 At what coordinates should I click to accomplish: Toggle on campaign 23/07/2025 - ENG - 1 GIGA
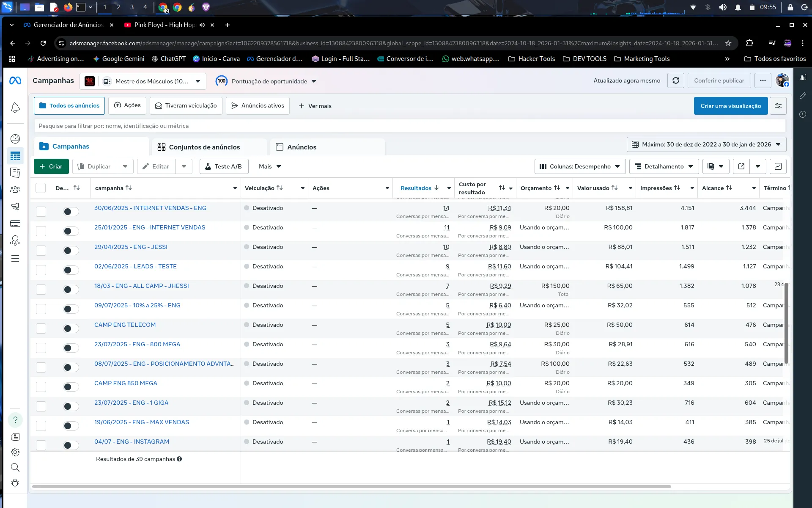pos(71,406)
